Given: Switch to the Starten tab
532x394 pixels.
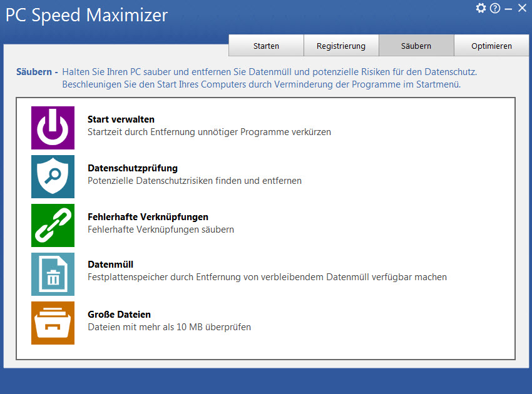Looking at the screenshot, I should click(267, 46).
